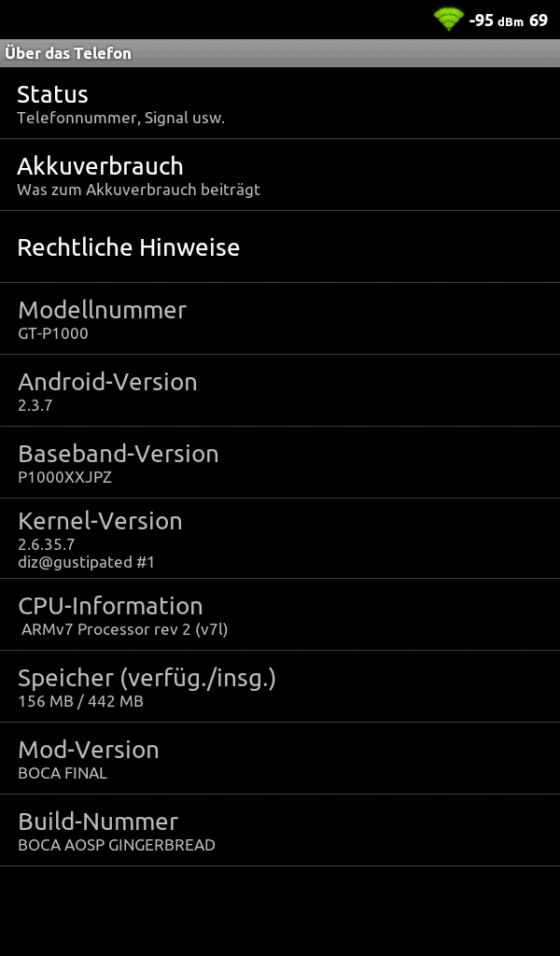Select the Android-Version entry
560x956 pixels.
point(280,391)
